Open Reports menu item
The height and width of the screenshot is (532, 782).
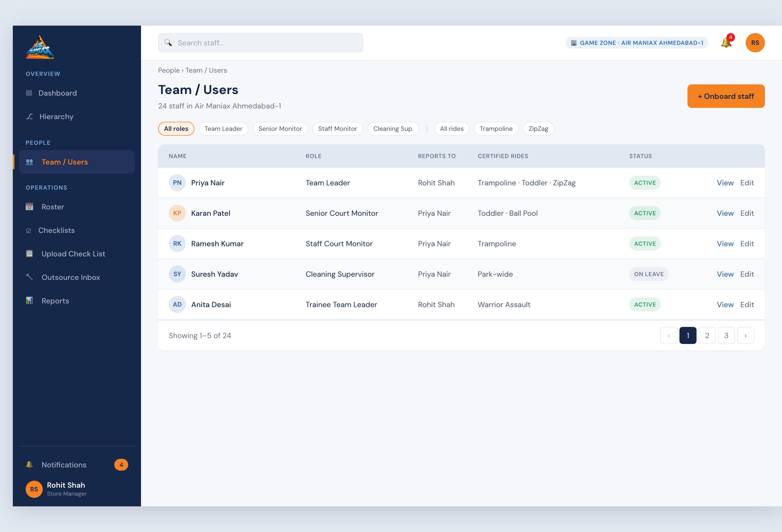point(77,301)
